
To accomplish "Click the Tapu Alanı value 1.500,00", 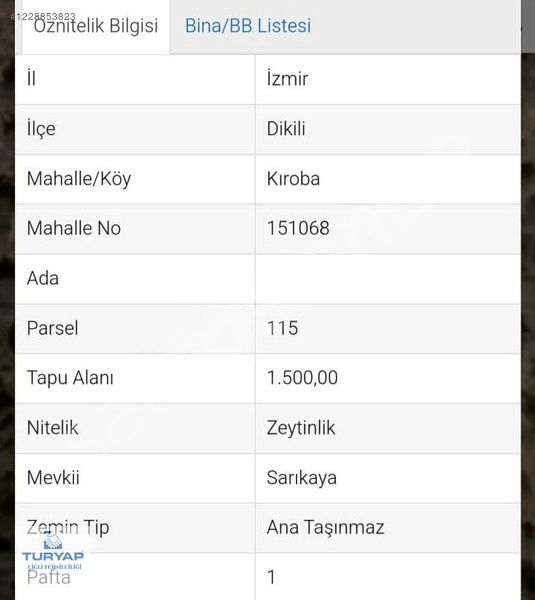I will tap(302, 378).
